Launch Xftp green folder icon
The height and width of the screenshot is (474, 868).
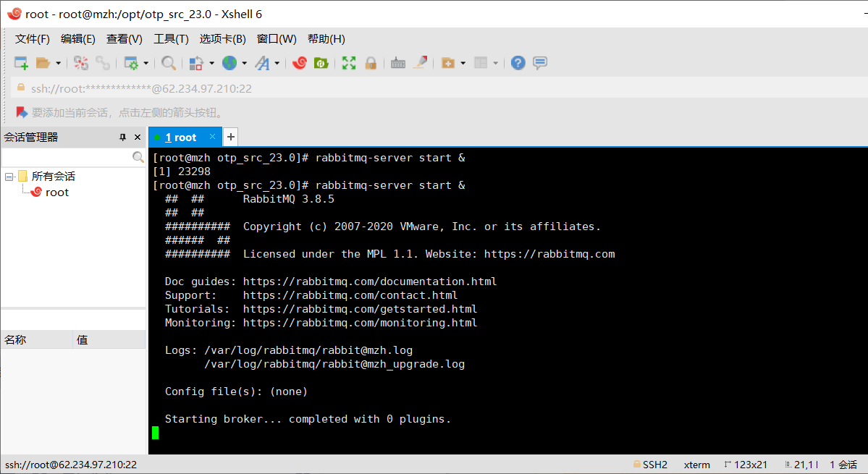[321, 63]
